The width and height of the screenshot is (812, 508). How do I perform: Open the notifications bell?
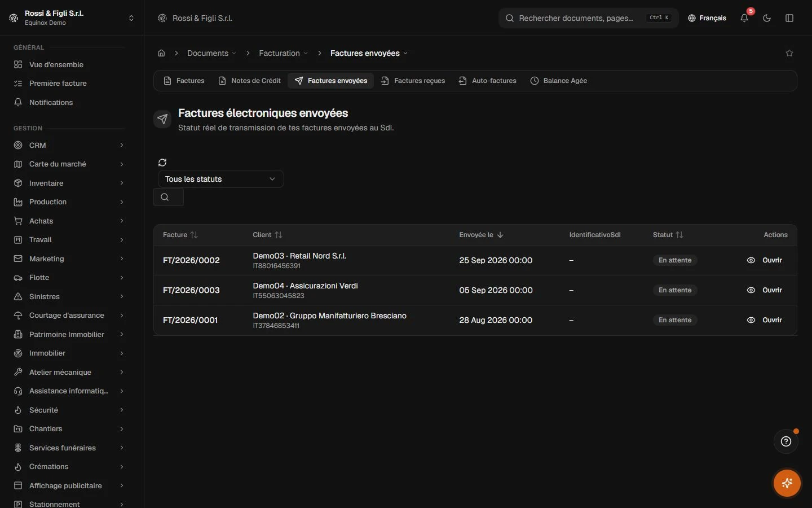(x=744, y=18)
